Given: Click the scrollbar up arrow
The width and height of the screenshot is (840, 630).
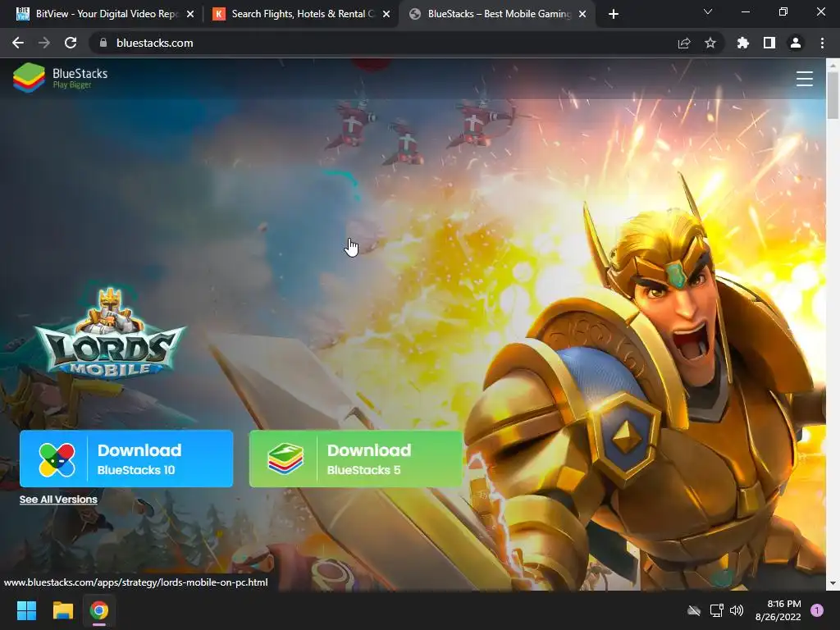Looking at the screenshot, I should click(x=833, y=65).
